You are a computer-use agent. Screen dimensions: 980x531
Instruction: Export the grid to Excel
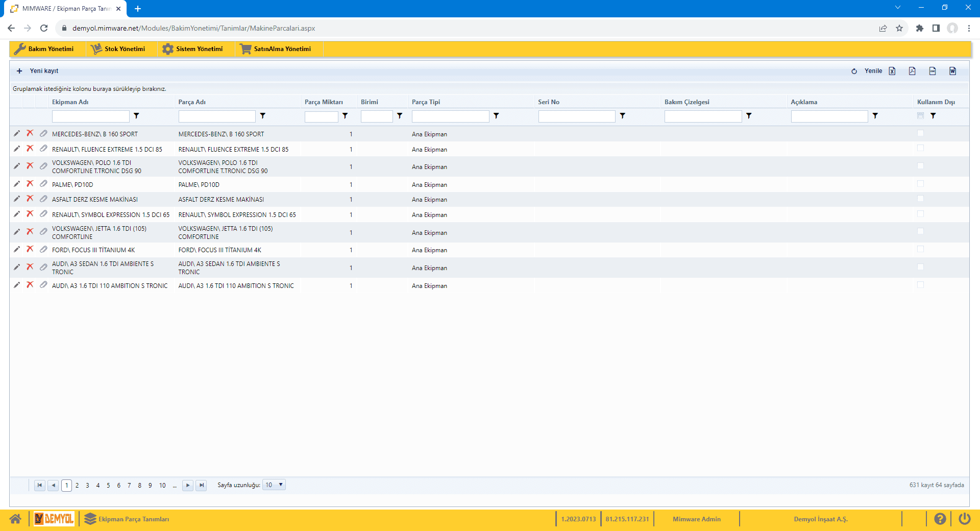click(892, 71)
